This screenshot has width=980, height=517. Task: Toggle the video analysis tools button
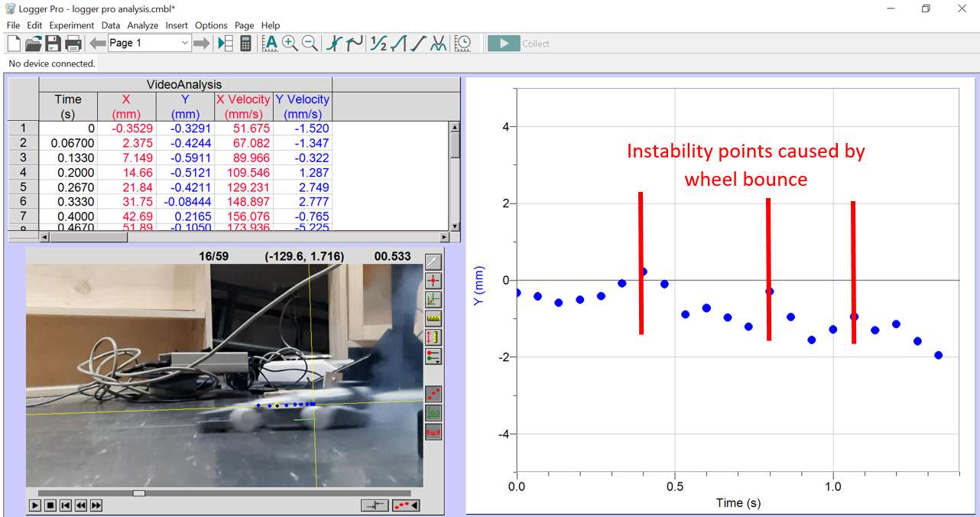tap(406, 506)
